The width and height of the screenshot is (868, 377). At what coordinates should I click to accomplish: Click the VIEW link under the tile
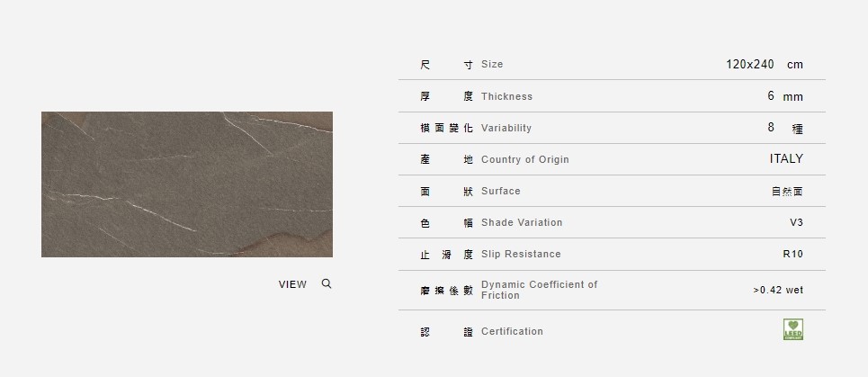(x=292, y=284)
